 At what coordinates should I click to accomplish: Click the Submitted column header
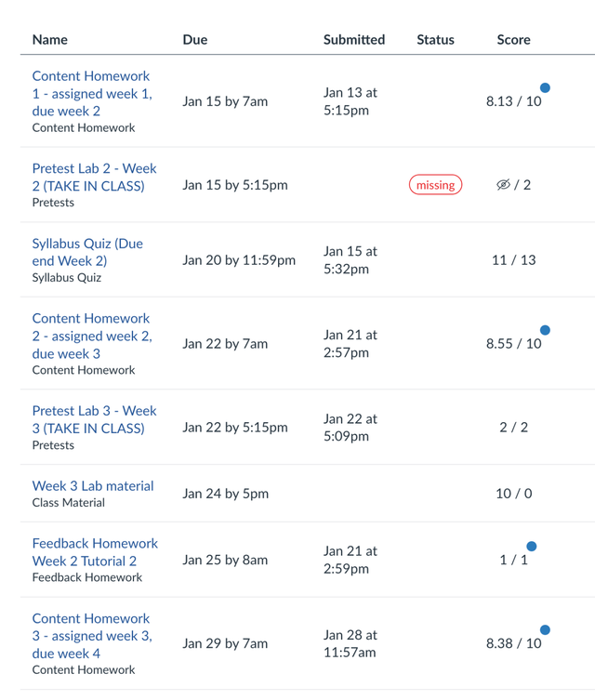click(354, 40)
